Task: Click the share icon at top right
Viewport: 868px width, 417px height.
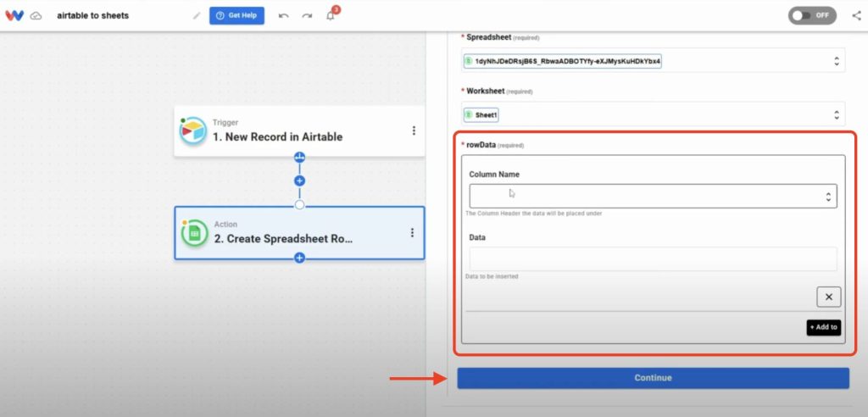Action: [x=856, y=15]
